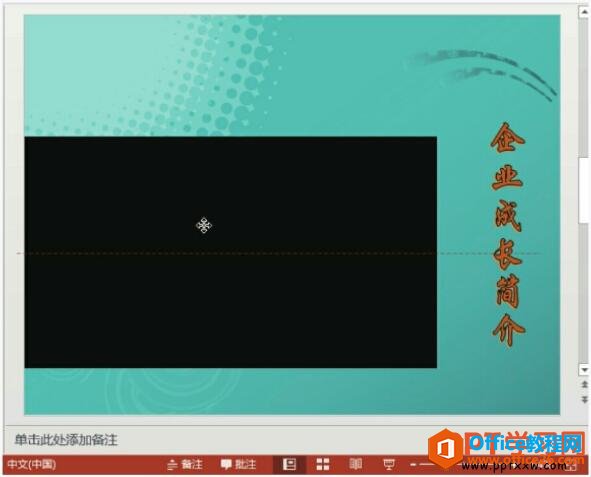Image resolution: width=591 pixels, height=477 pixels.
Task: Select the black video rectangle on slide
Action: tap(231, 252)
